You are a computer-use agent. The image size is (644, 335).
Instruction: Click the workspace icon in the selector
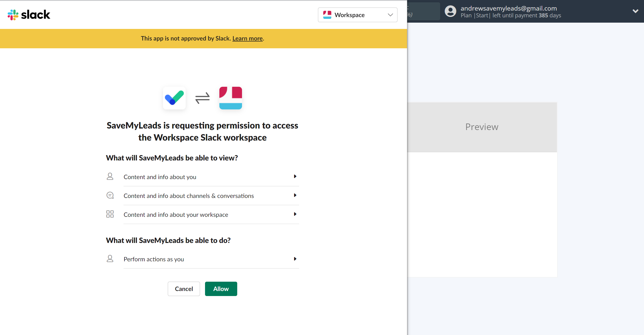(x=327, y=15)
